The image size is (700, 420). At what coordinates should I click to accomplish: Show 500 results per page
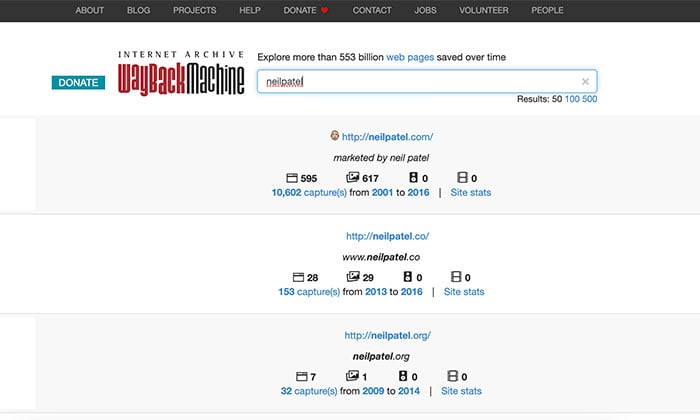pyautogui.click(x=589, y=99)
